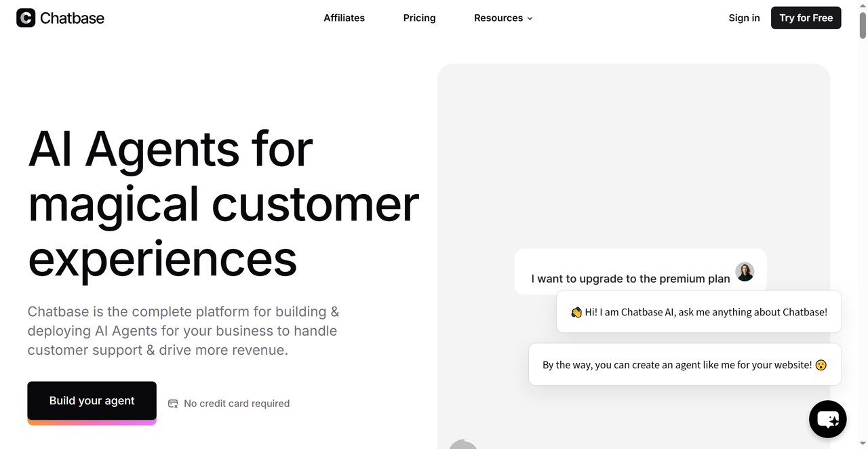This screenshot has width=868, height=449.
Task: Click the surprised face emoji in the message
Action: click(x=821, y=365)
